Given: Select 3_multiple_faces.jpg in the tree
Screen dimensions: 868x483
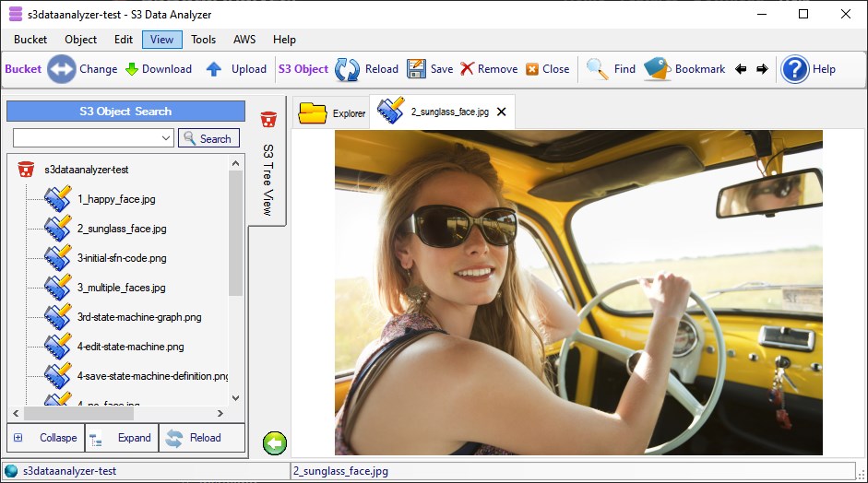Looking at the screenshot, I should click(121, 288).
